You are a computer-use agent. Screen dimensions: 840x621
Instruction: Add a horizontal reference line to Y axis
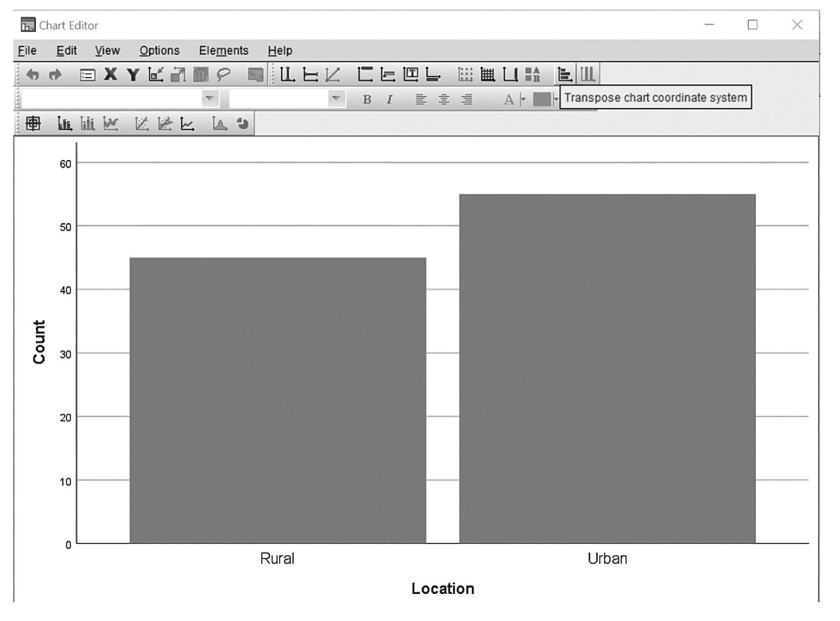click(310, 74)
